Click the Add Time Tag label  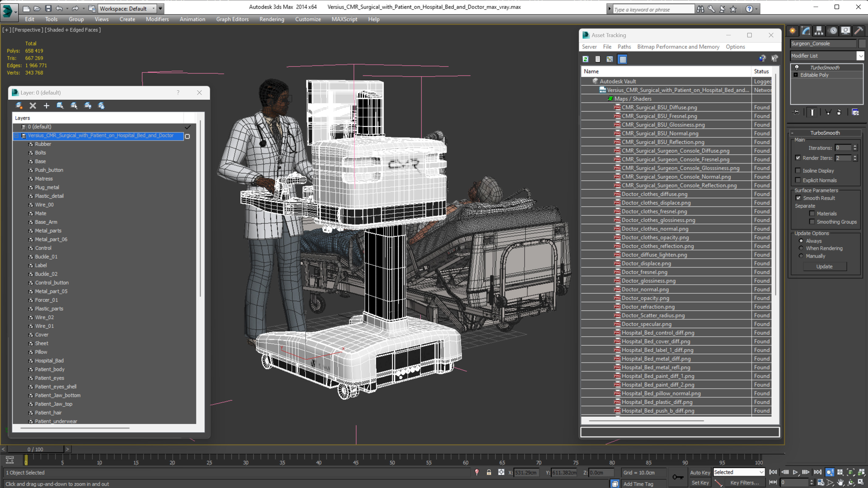click(638, 484)
